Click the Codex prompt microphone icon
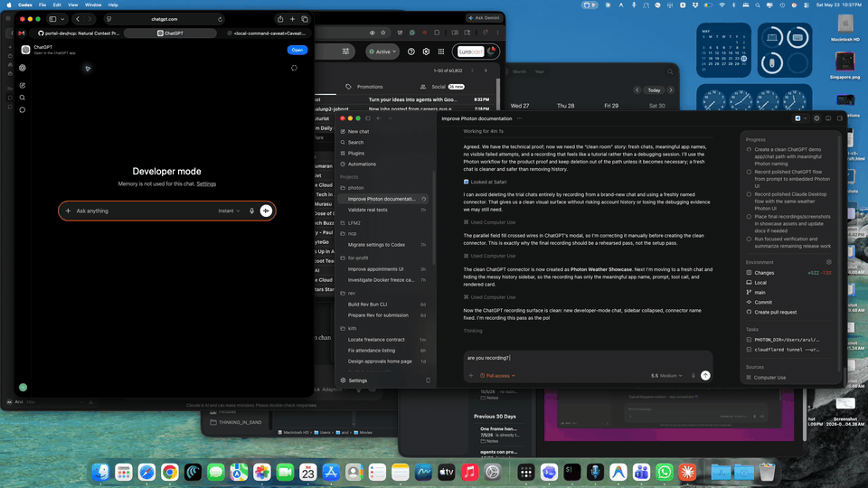 pyautogui.click(x=693, y=376)
